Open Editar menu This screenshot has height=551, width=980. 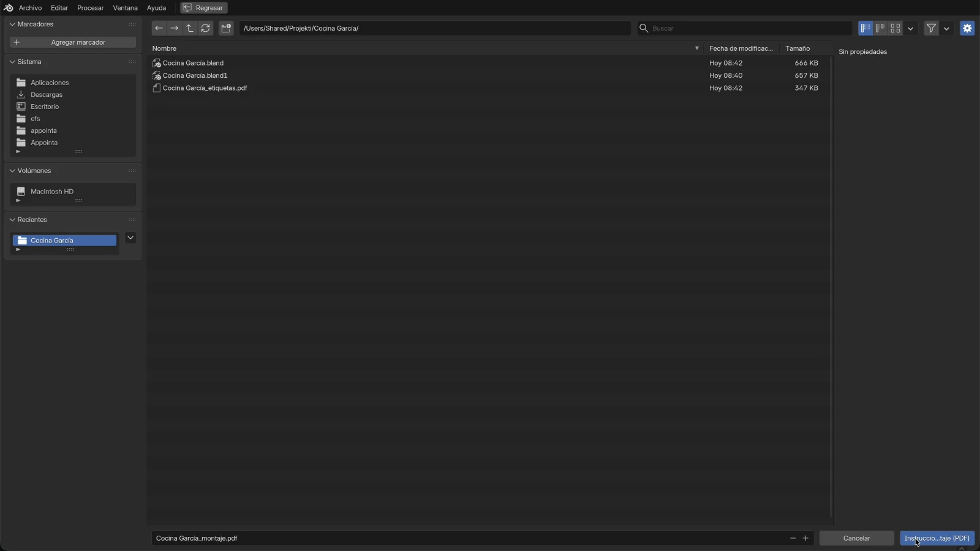pos(59,8)
